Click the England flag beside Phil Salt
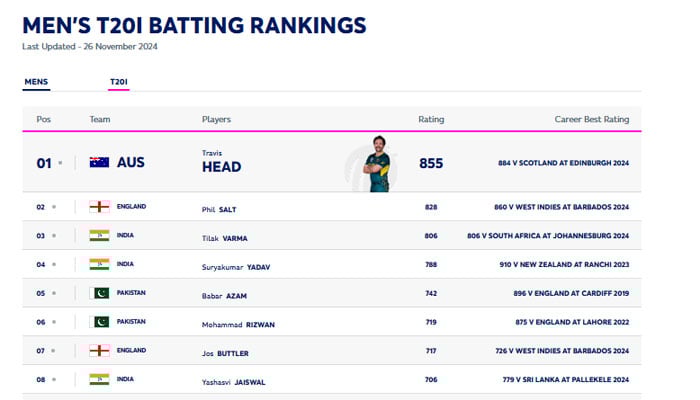This screenshot has width=700, height=400. pos(99,207)
